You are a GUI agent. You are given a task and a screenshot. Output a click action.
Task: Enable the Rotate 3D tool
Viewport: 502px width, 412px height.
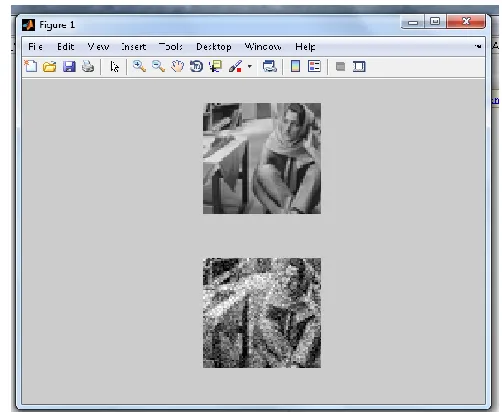tap(197, 66)
